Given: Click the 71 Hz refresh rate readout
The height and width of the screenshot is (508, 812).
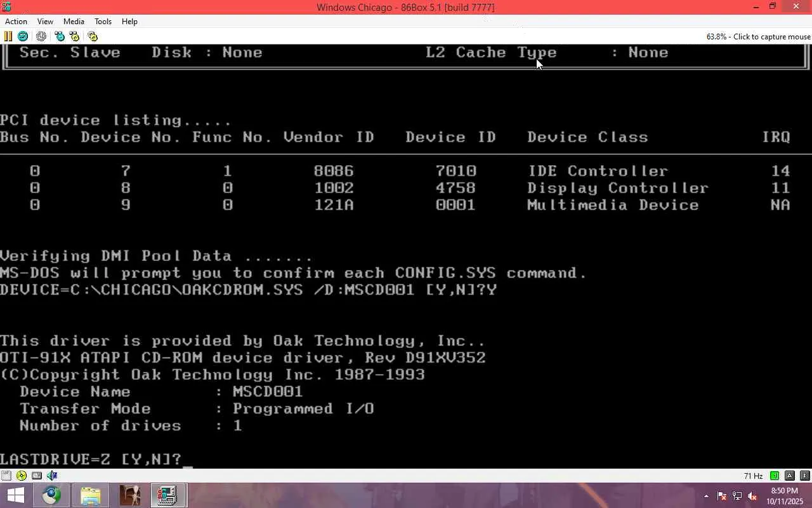Looking at the screenshot, I should point(754,476).
